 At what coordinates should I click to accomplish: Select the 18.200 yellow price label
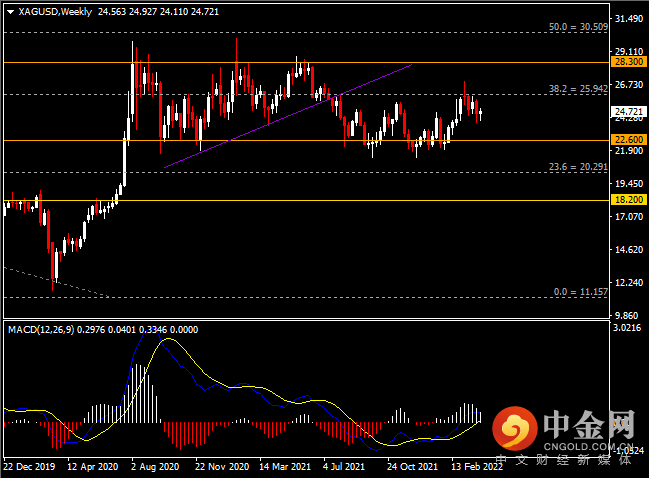pos(629,200)
